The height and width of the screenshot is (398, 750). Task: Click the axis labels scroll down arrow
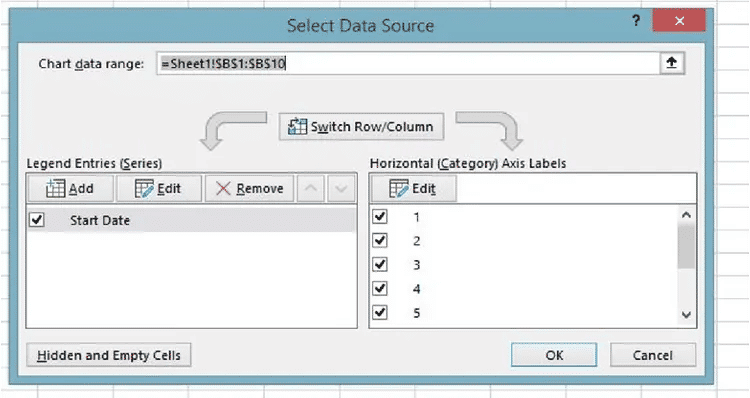tap(686, 315)
